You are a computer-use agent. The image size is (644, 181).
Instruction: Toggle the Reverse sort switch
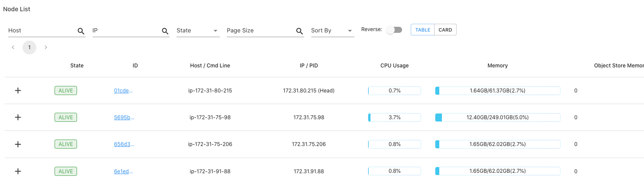pyautogui.click(x=394, y=30)
